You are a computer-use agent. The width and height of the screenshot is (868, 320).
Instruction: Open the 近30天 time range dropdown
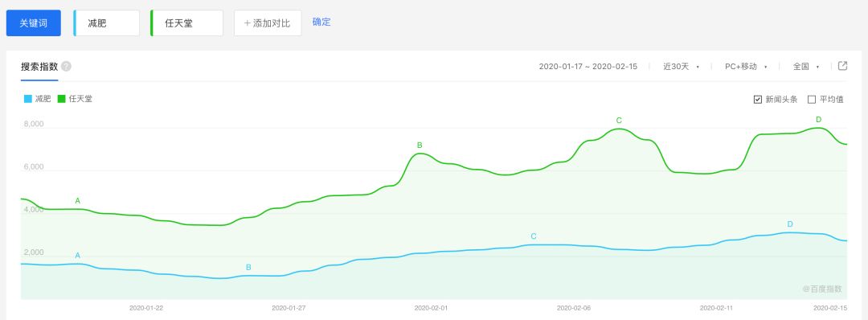pos(682,67)
